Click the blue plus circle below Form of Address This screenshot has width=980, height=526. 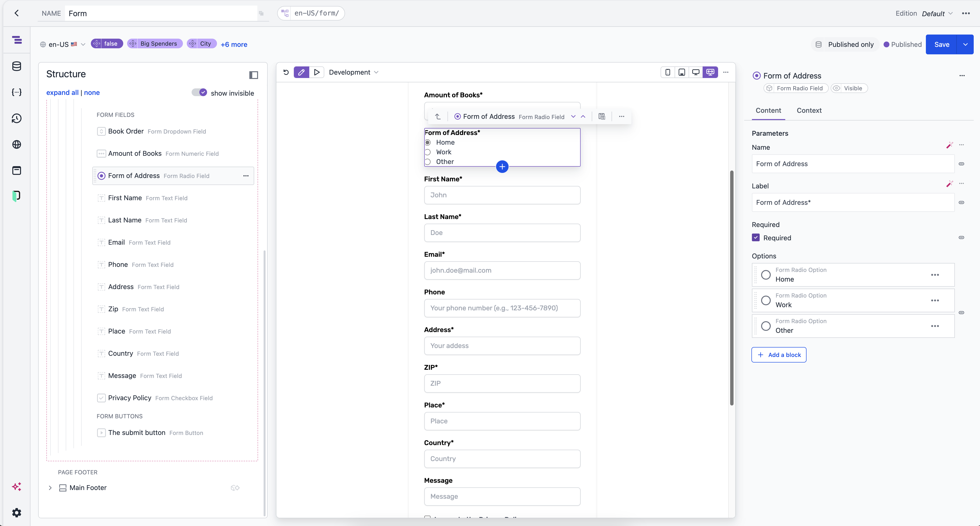tap(502, 167)
